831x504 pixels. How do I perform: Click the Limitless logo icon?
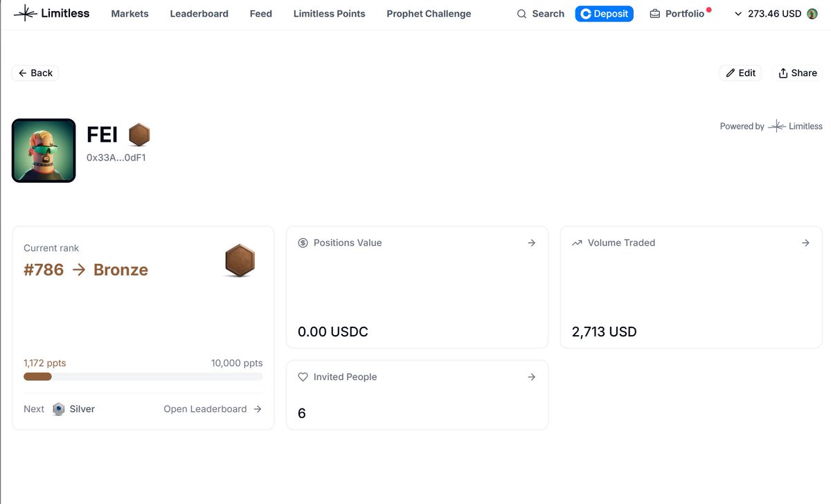25,13
